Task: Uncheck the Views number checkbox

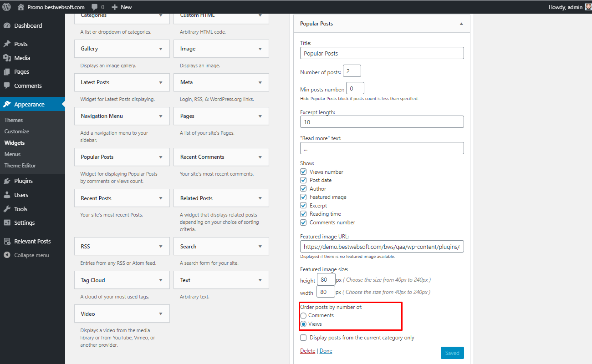Action: (303, 172)
